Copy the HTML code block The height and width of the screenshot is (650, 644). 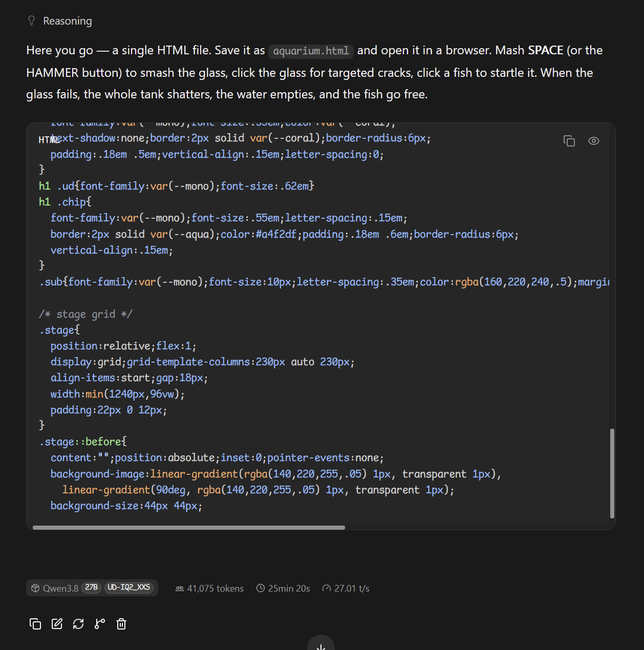pos(569,141)
